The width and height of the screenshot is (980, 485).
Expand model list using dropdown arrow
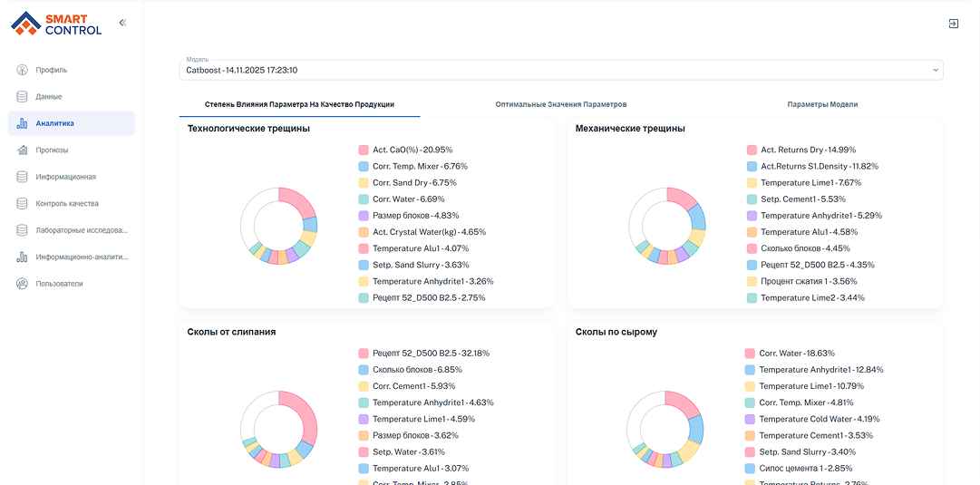click(x=935, y=70)
